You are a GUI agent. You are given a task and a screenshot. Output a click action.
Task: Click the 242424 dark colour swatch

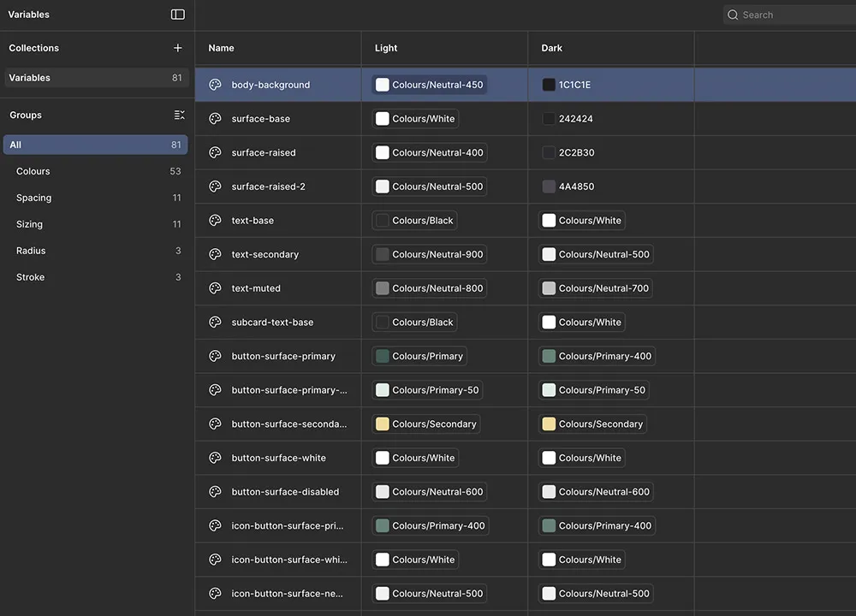(549, 118)
